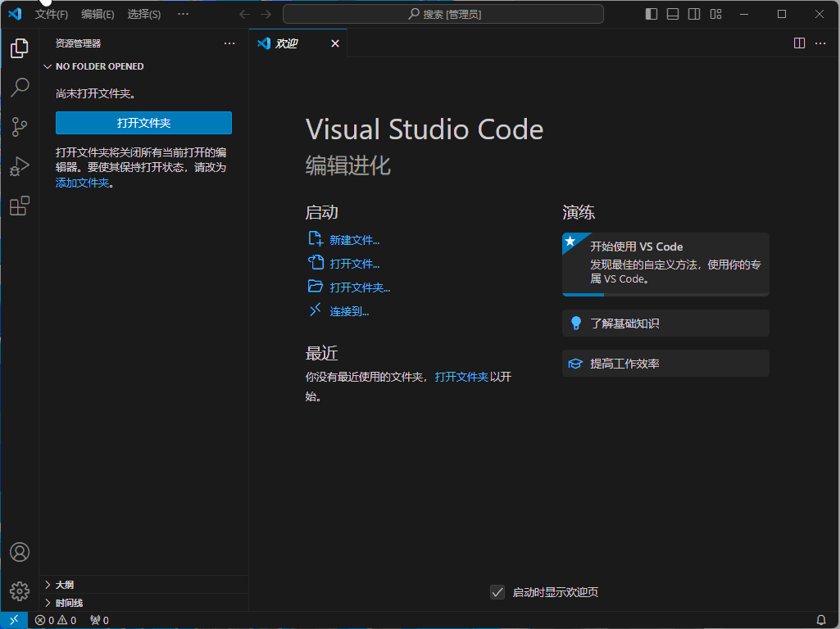Open the Run and Debug view

coord(20,166)
